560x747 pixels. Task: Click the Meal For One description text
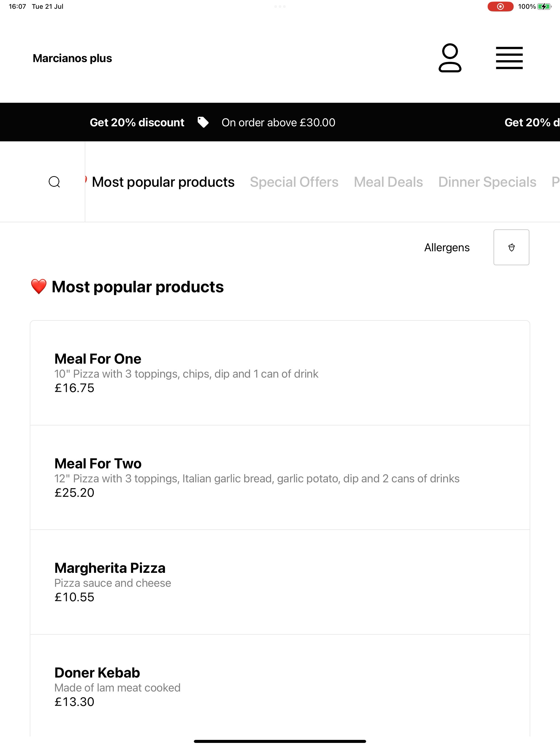click(186, 374)
